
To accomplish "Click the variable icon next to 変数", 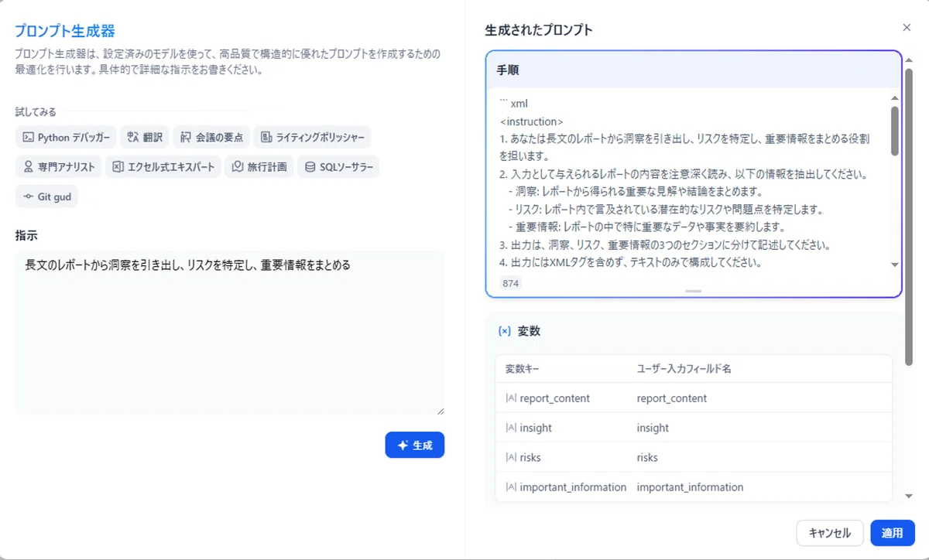I will point(504,331).
